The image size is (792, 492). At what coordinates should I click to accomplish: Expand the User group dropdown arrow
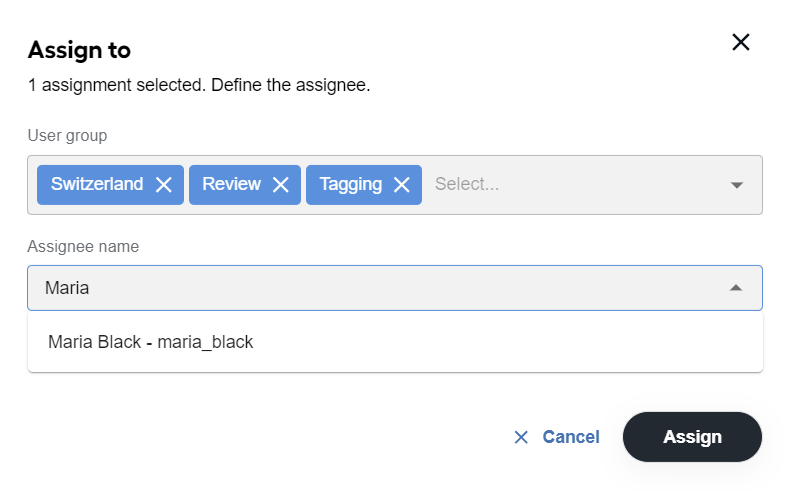[736, 185]
